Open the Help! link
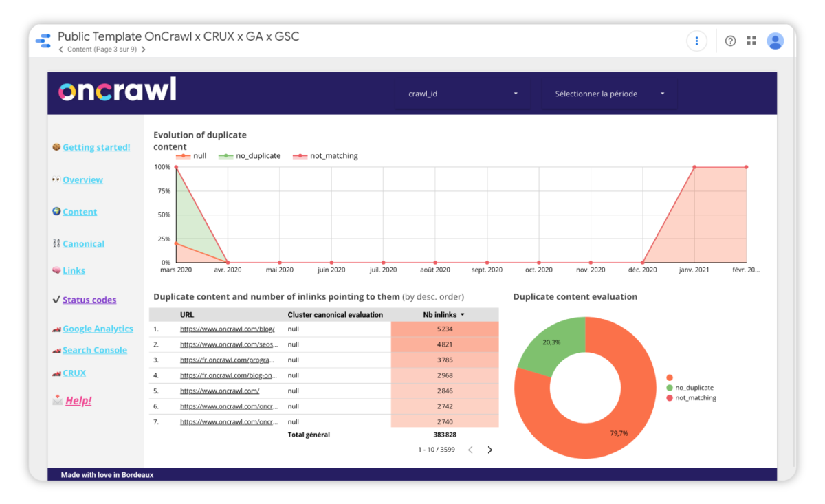The image size is (825, 504). coord(78,401)
